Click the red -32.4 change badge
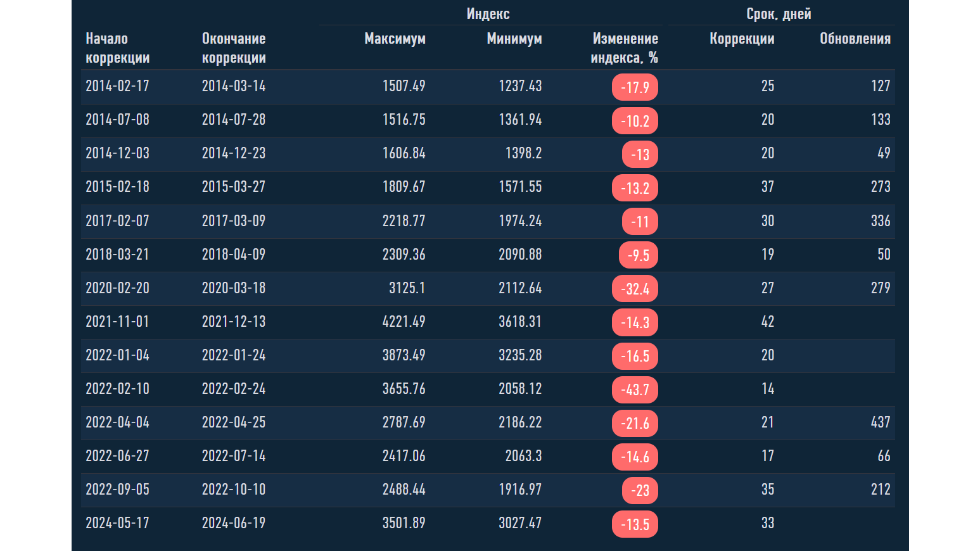 coord(635,289)
